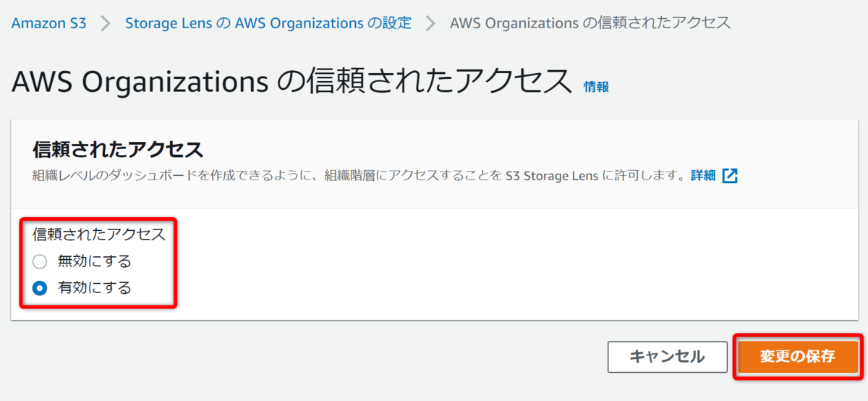Click the current breadcrumb AWS Organizations の信頼されたアクセス

tap(590, 23)
